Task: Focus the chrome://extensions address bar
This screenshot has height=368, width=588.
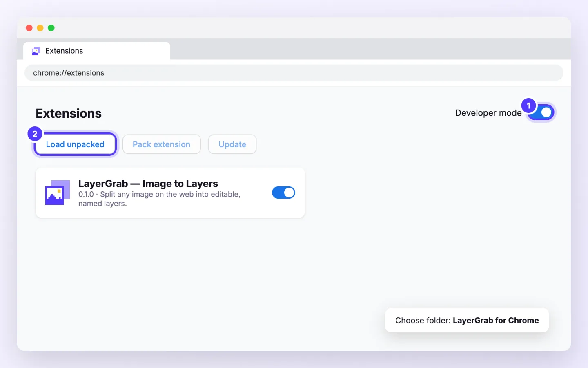Action: click(294, 73)
